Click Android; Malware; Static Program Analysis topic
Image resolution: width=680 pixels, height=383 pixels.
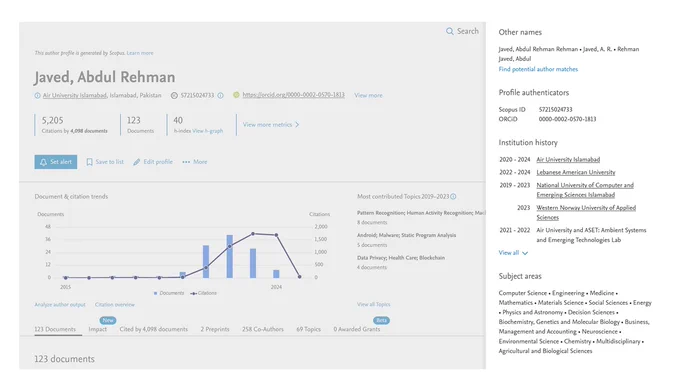pyautogui.click(x=406, y=235)
